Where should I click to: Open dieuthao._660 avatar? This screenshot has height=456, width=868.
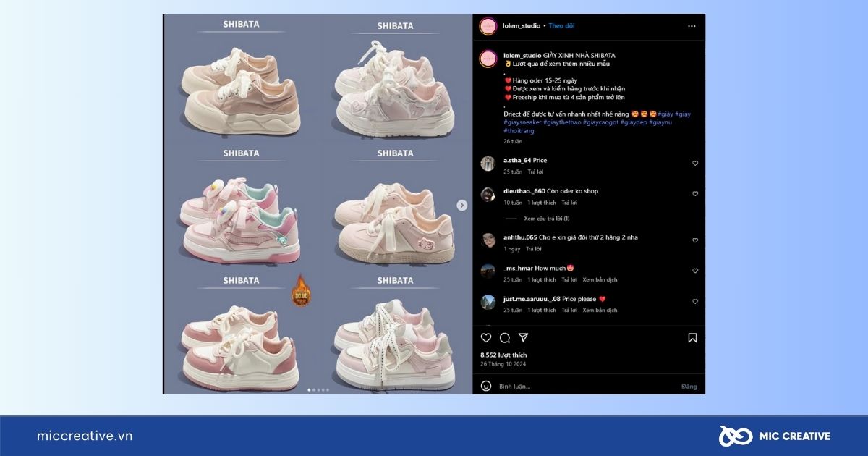click(488, 194)
